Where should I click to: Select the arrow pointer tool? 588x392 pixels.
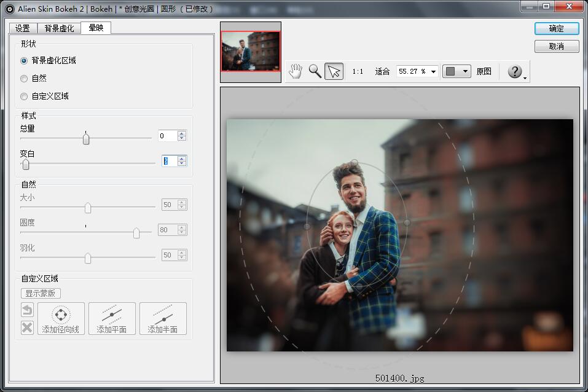[334, 71]
